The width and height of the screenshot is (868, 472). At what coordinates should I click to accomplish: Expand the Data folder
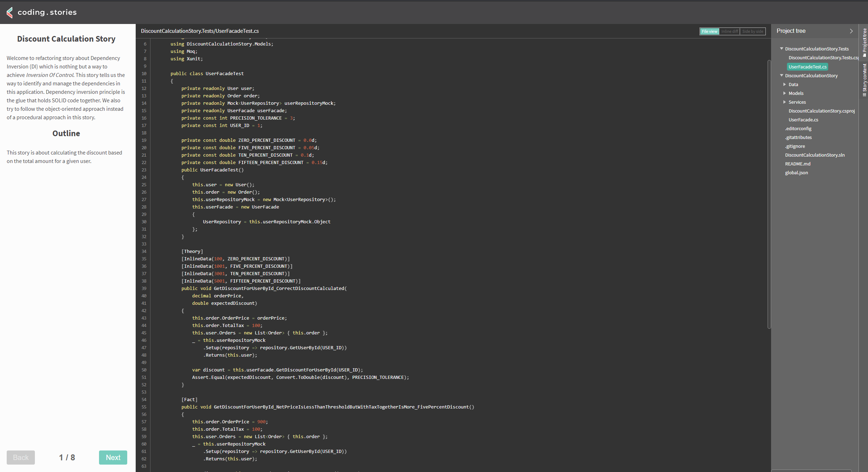tap(784, 84)
